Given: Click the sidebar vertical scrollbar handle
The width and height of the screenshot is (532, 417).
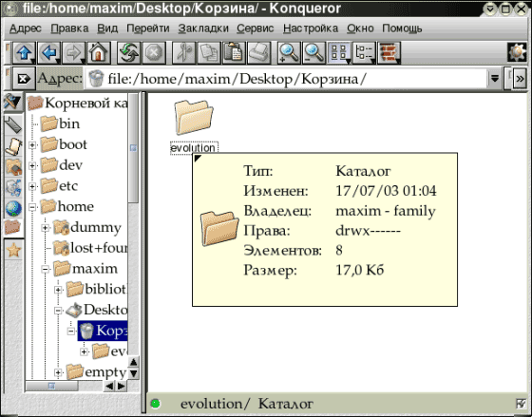Looking at the screenshot, I should coord(133,148).
